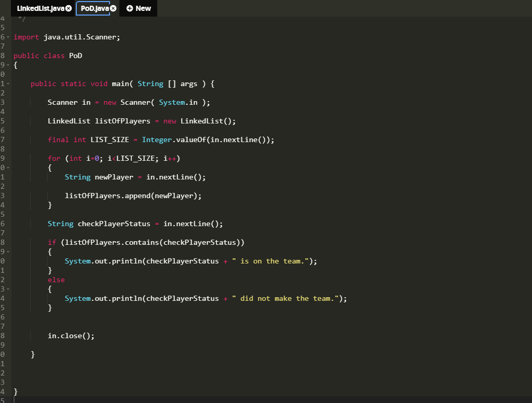Click the 'in.close();' statement
This screenshot has height=403, width=532.
[x=71, y=336]
